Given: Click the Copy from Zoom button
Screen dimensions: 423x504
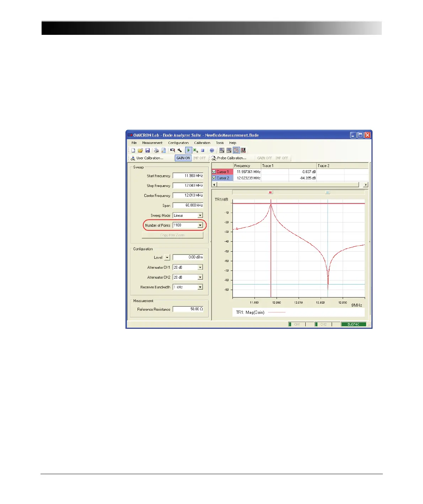Looking at the screenshot, I should (172, 235).
